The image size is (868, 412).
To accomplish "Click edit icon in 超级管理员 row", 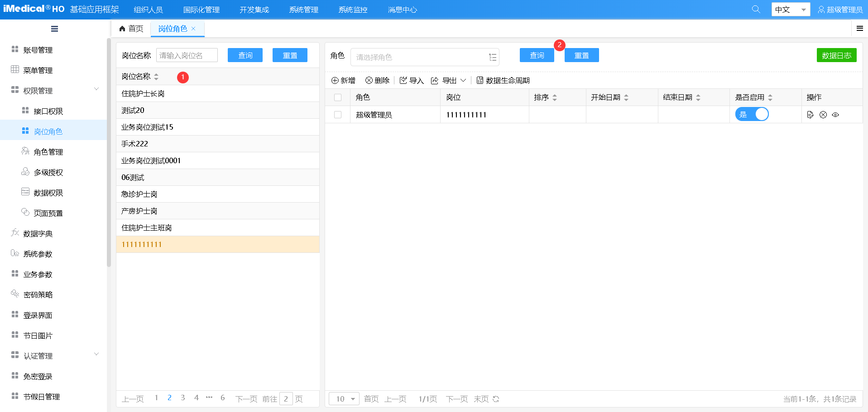I will click(x=810, y=115).
